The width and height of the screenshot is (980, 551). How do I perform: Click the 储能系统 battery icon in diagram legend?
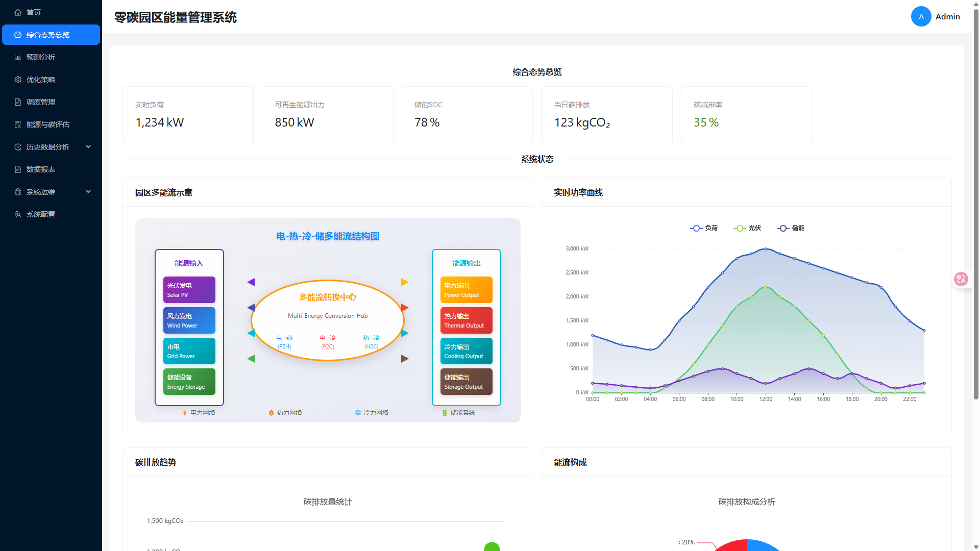(x=445, y=413)
